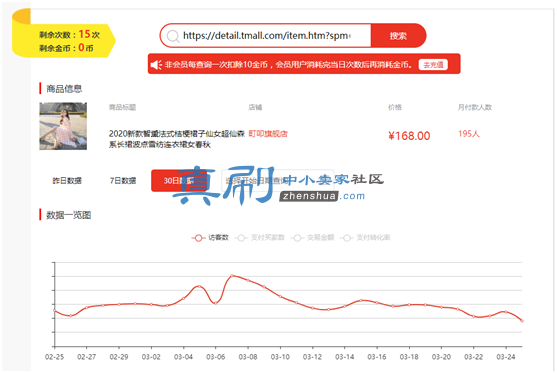Viewport: 557px width, 373px height.
Task: Click the chart peak data point near 03-07
Action: coord(232,275)
